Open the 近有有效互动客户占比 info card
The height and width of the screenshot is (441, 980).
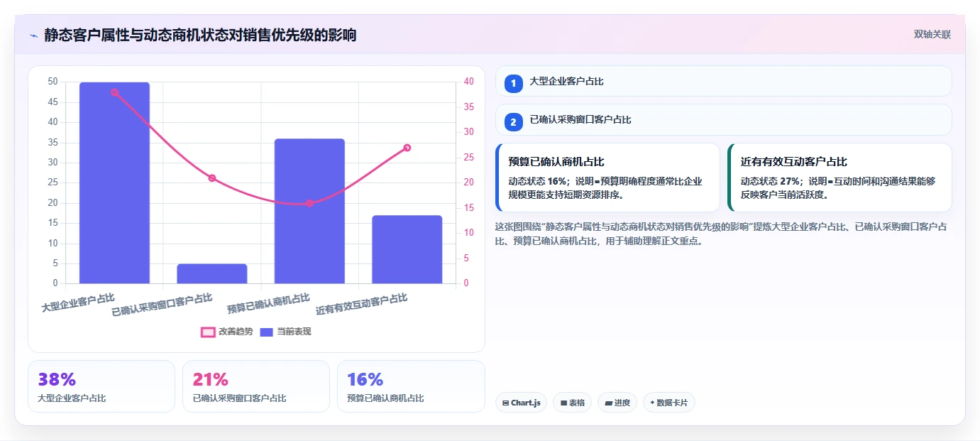point(839,178)
